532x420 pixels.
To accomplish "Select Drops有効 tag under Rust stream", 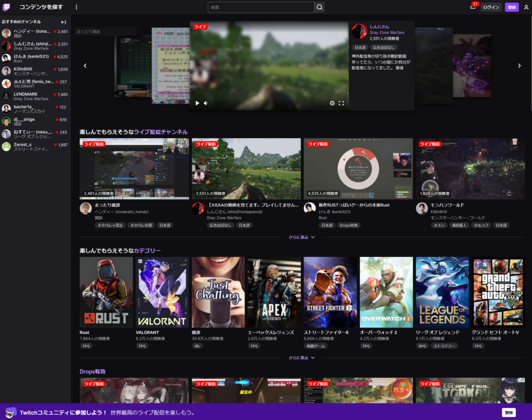I will point(349,225).
